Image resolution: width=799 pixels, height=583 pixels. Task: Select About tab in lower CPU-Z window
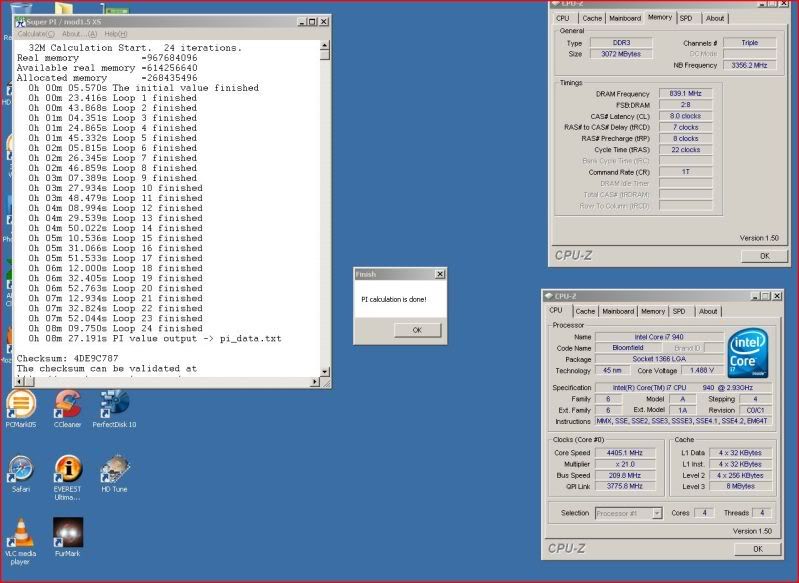[708, 311]
